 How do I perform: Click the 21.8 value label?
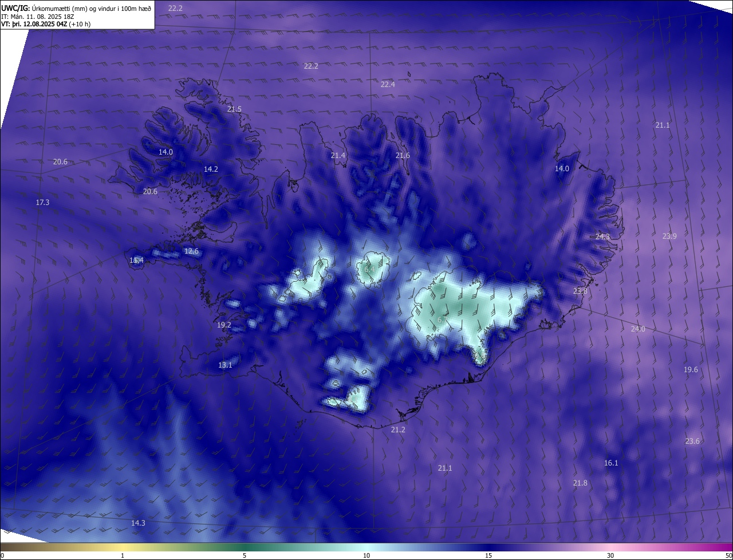580,483
